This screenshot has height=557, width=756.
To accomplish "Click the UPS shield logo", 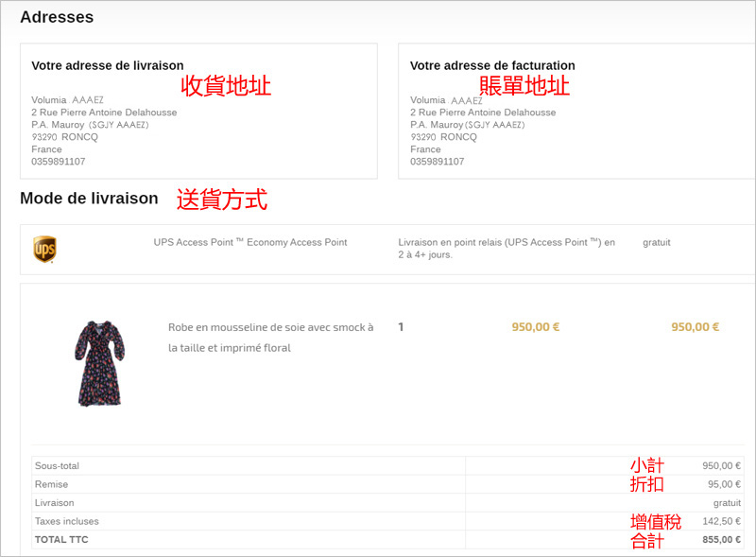I will coord(44,250).
